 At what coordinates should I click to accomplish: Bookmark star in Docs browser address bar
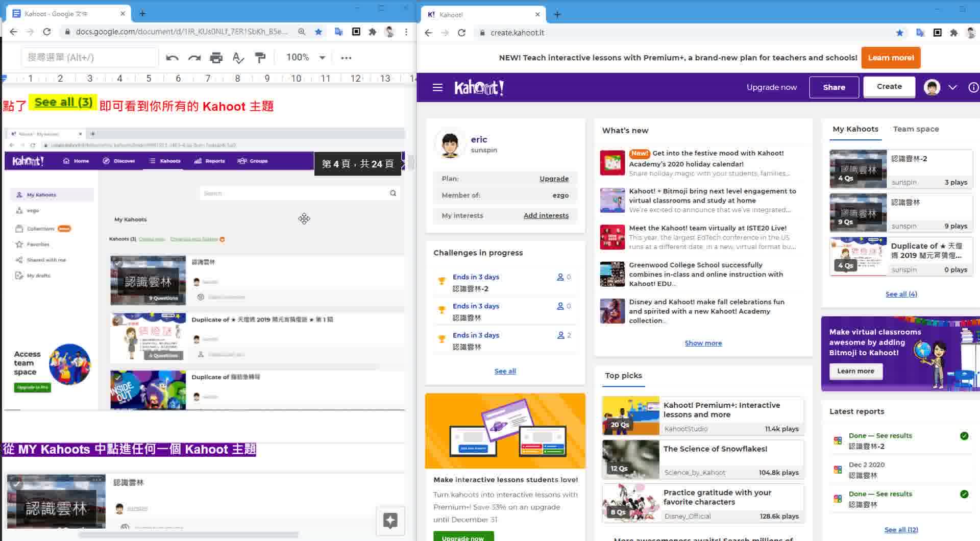click(318, 32)
